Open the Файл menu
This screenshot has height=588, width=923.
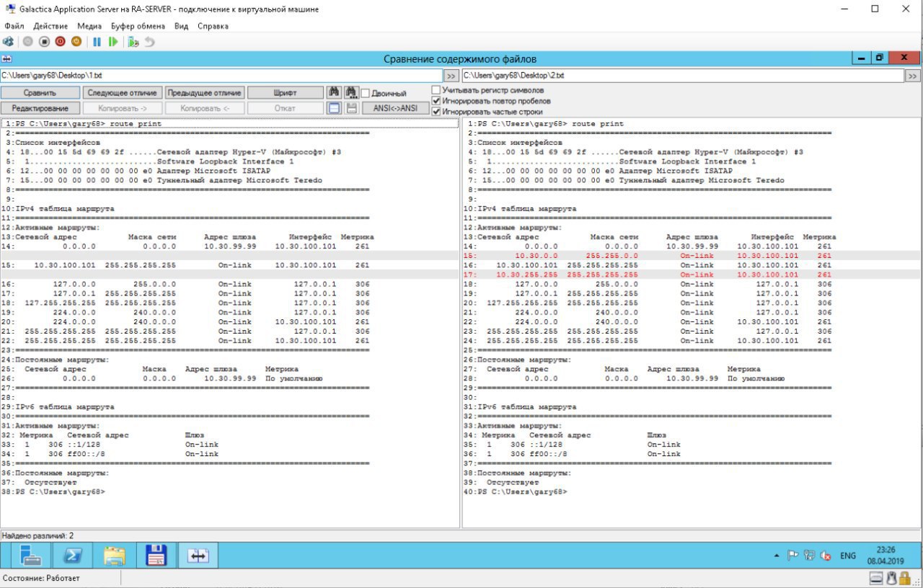[14, 26]
